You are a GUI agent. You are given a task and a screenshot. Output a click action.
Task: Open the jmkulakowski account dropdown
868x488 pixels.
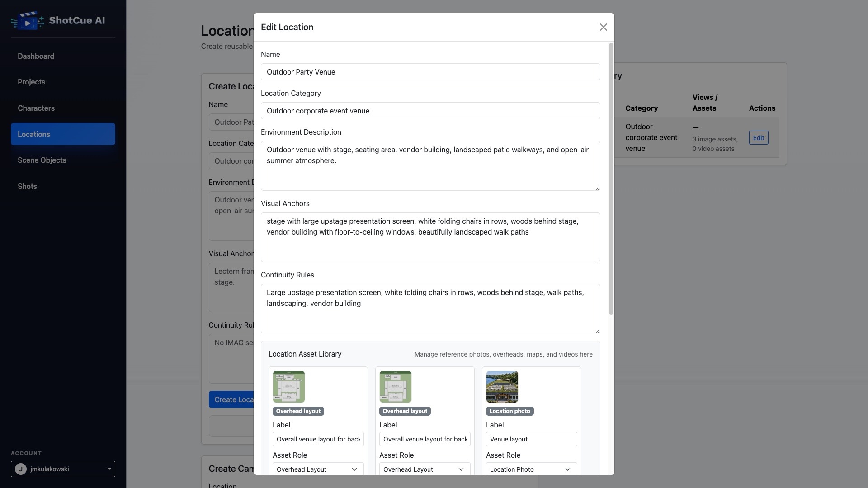[63, 469]
